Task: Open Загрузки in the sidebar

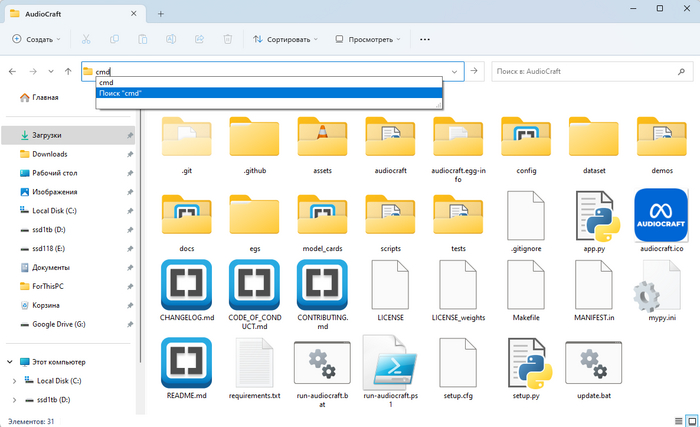Action: pos(47,135)
